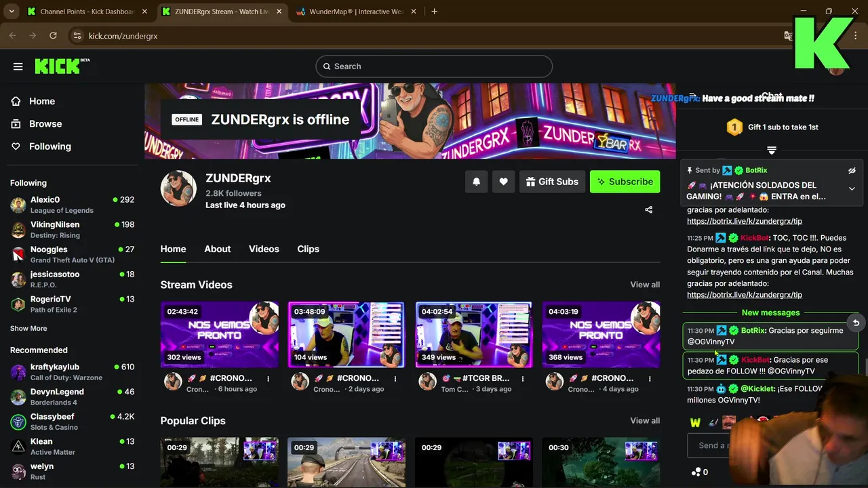Screen dimensions: 868x488
Task: Open kraftykaylub in Recommended list
Action: click(72, 372)
